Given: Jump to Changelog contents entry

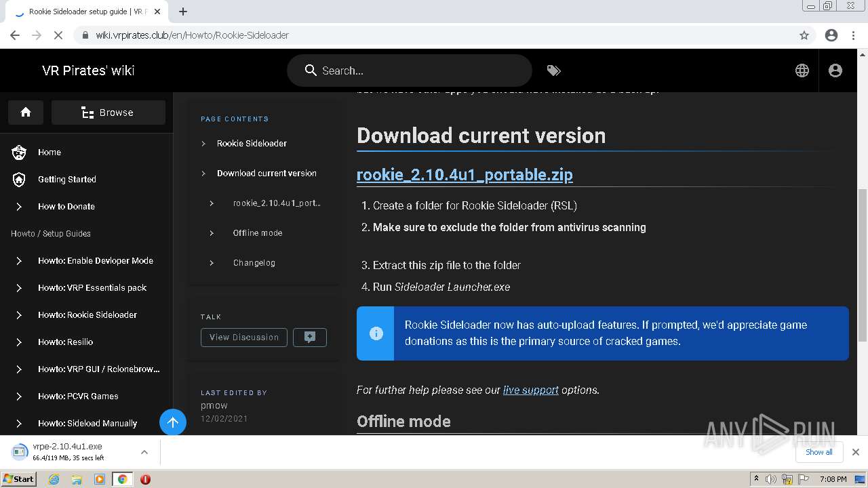Looking at the screenshot, I should point(254,263).
